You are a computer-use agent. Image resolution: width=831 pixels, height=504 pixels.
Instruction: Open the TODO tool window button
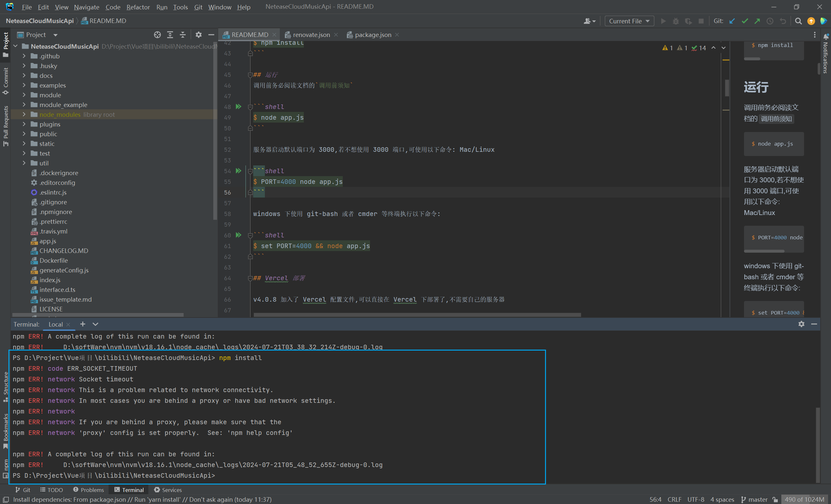click(x=51, y=489)
